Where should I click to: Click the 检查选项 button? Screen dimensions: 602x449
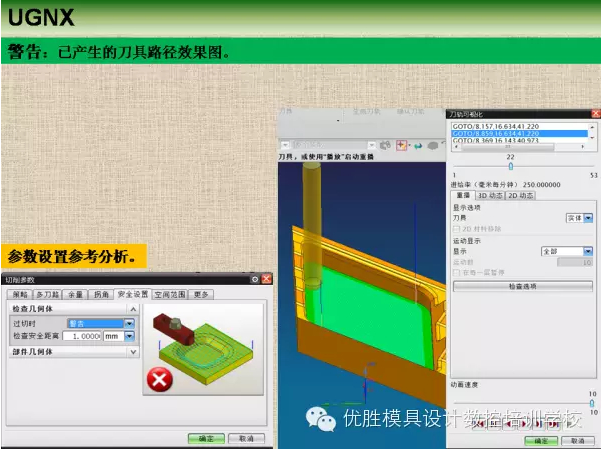523,286
